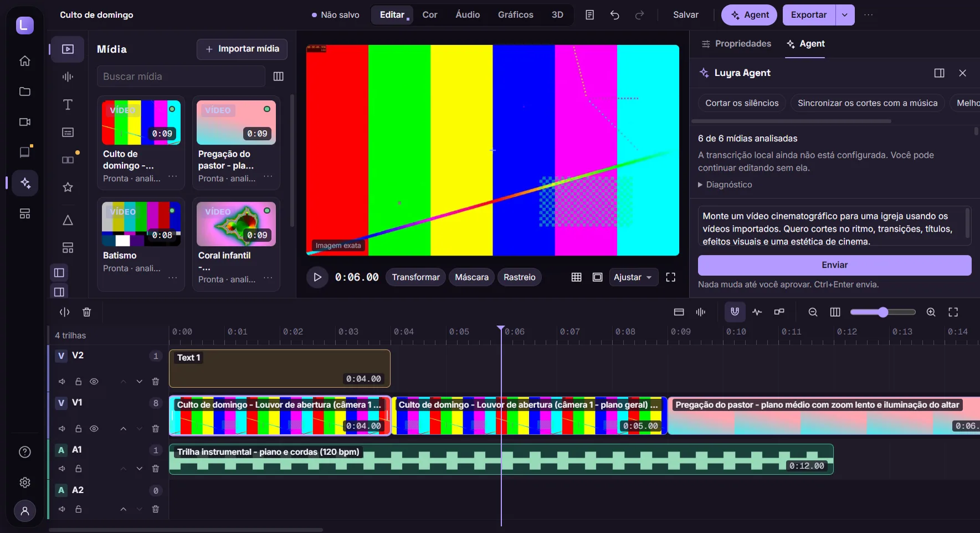Open the shapes triangle icon
The height and width of the screenshot is (533, 980).
click(68, 221)
